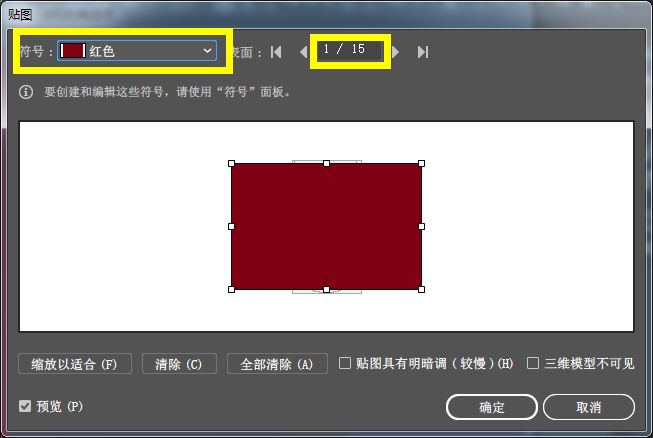Cancel the dialog with 取消
Screen dimensions: 653x438
point(588,407)
